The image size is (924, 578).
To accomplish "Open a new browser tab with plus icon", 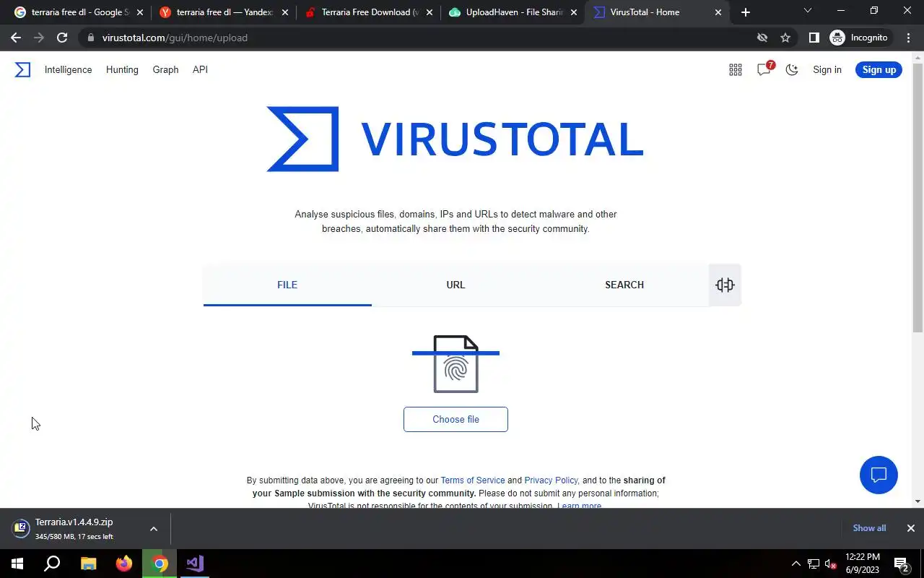I will tap(746, 12).
